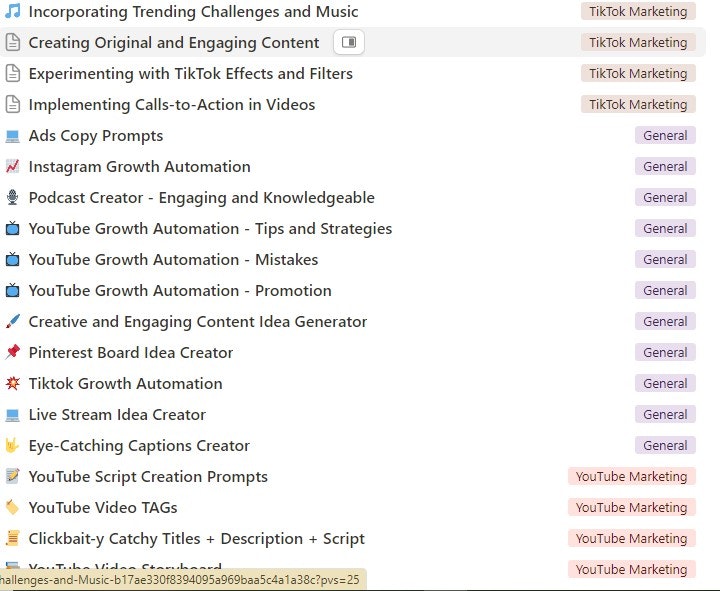
Task: Open YouTube Growth Automation - Mistakes page
Action: [173, 259]
